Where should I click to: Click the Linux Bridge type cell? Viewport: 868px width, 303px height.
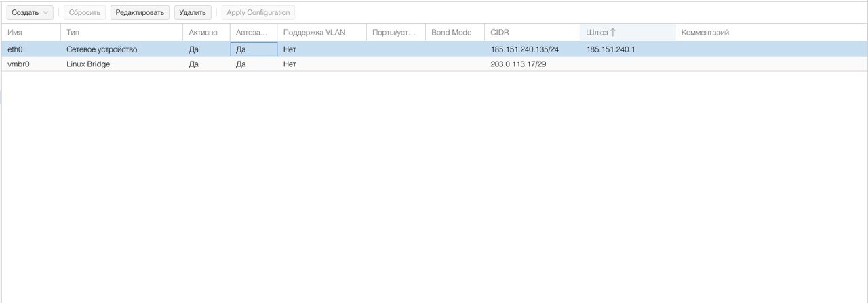coord(121,64)
